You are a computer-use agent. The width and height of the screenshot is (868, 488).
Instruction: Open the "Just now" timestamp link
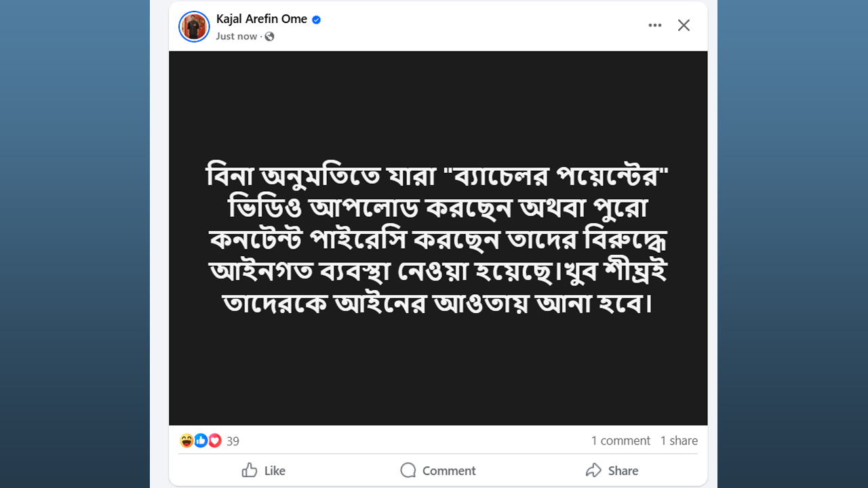coord(237,36)
